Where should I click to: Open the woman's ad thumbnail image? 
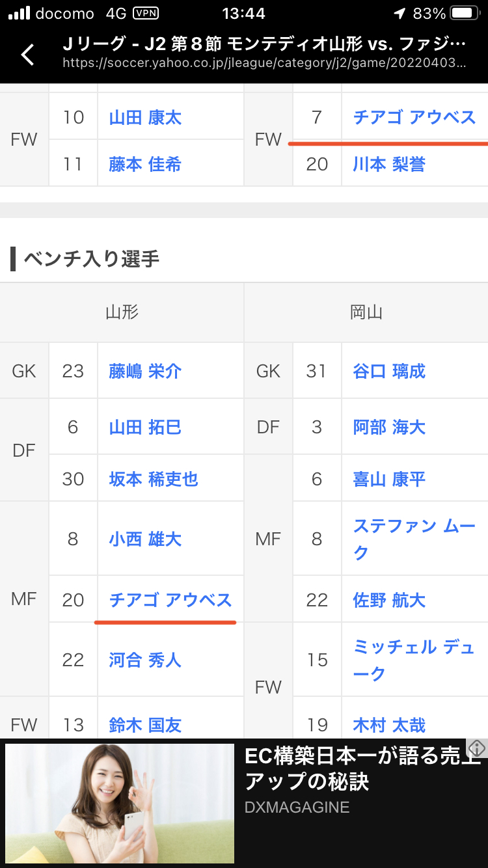tap(120, 803)
